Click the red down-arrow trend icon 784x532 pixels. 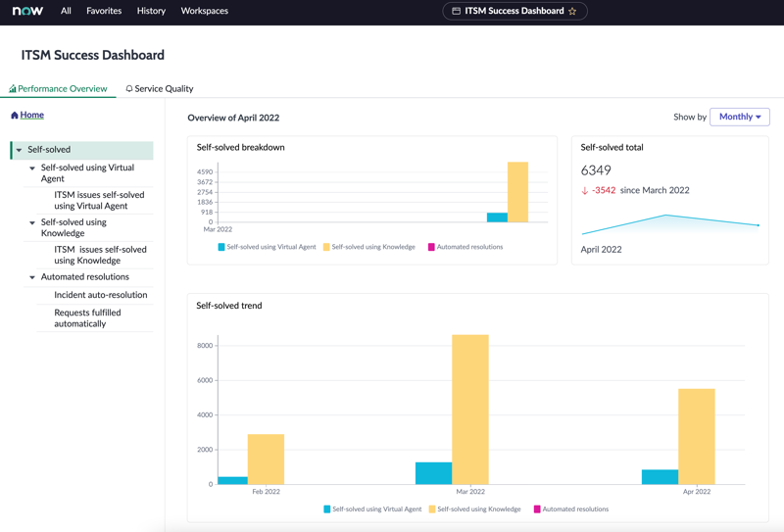click(x=584, y=190)
